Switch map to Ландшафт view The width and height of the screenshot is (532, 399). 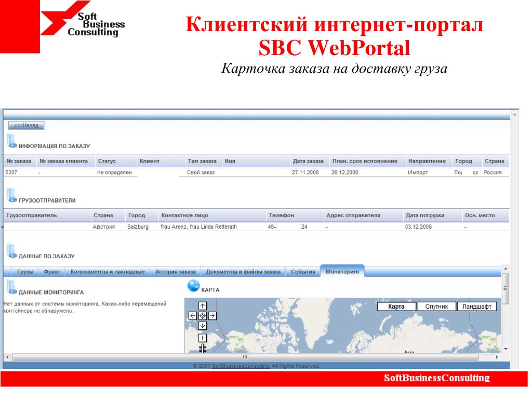point(477,307)
